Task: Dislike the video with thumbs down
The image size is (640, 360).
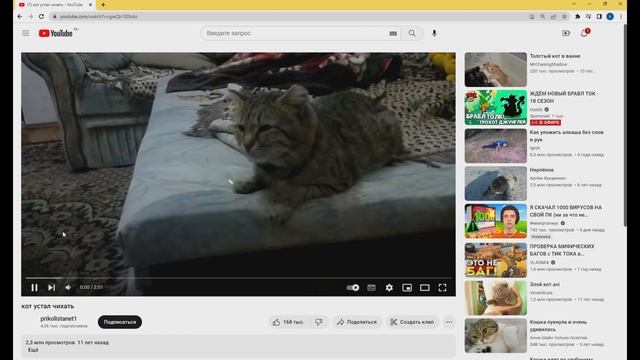Action: (x=319, y=322)
